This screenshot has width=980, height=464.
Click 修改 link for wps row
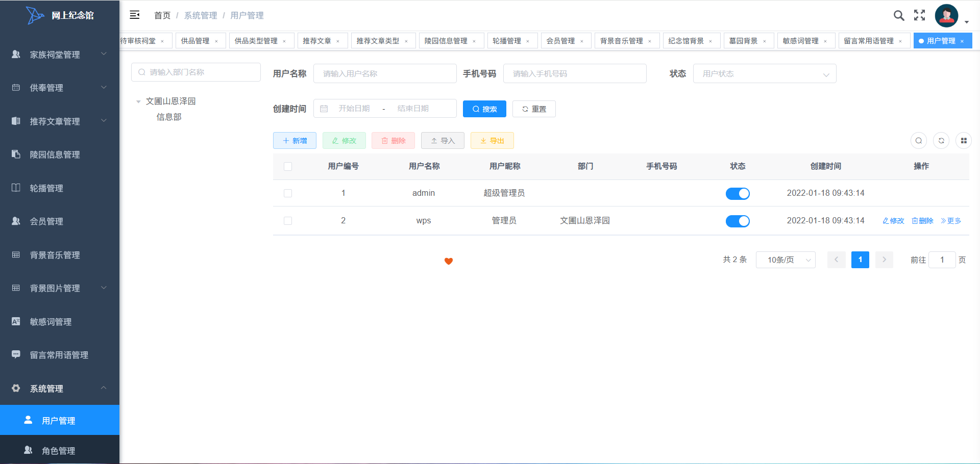pyautogui.click(x=893, y=221)
